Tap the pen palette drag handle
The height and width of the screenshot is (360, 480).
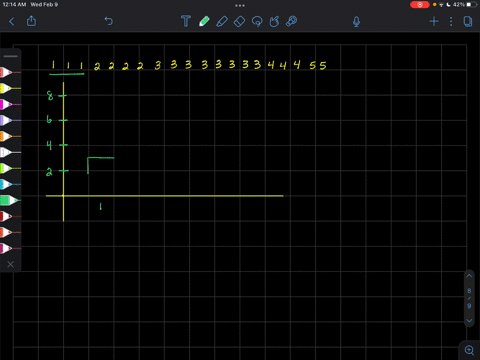pyautogui.click(x=11, y=56)
